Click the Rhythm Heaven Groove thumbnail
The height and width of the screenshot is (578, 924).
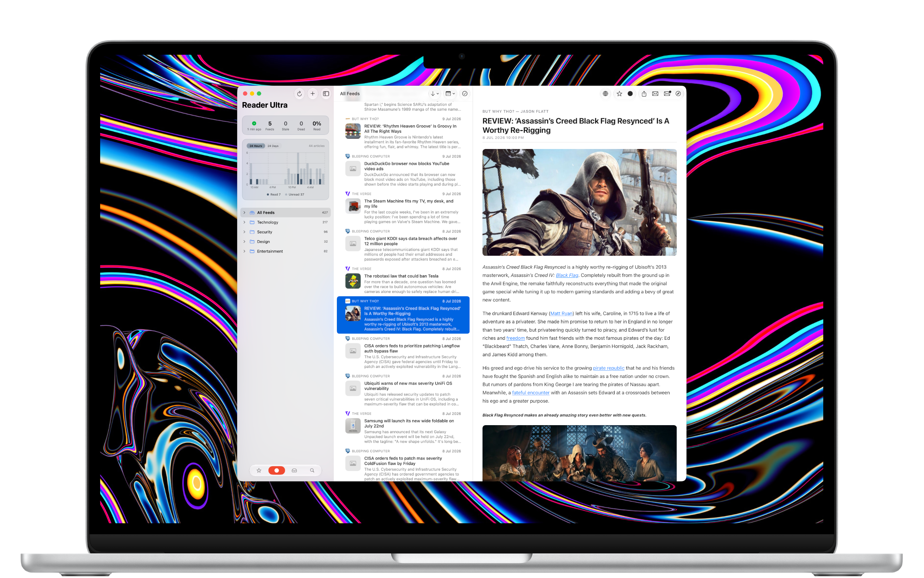click(353, 131)
